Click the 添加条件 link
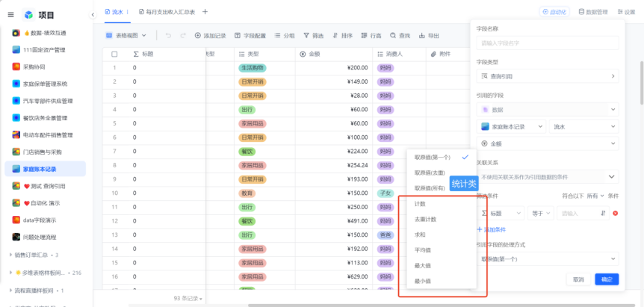This screenshot has width=644, height=307. (491, 229)
